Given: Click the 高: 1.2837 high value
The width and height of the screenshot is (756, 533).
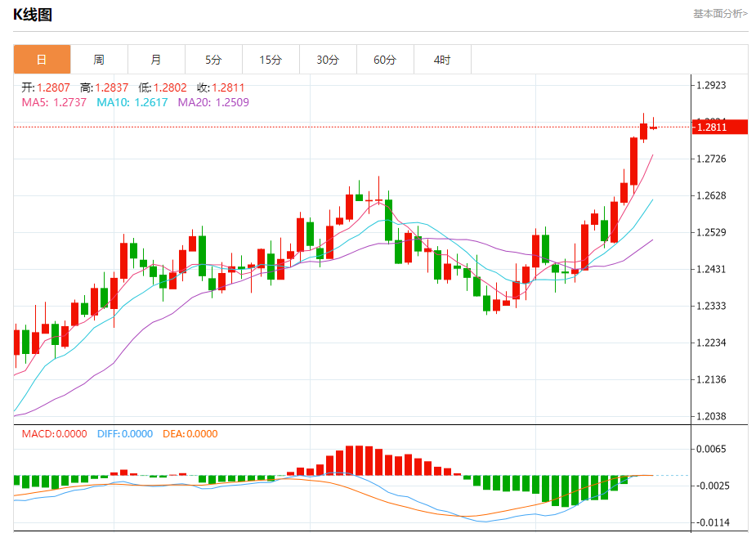Looking at the screenshot, I should 104,87.
